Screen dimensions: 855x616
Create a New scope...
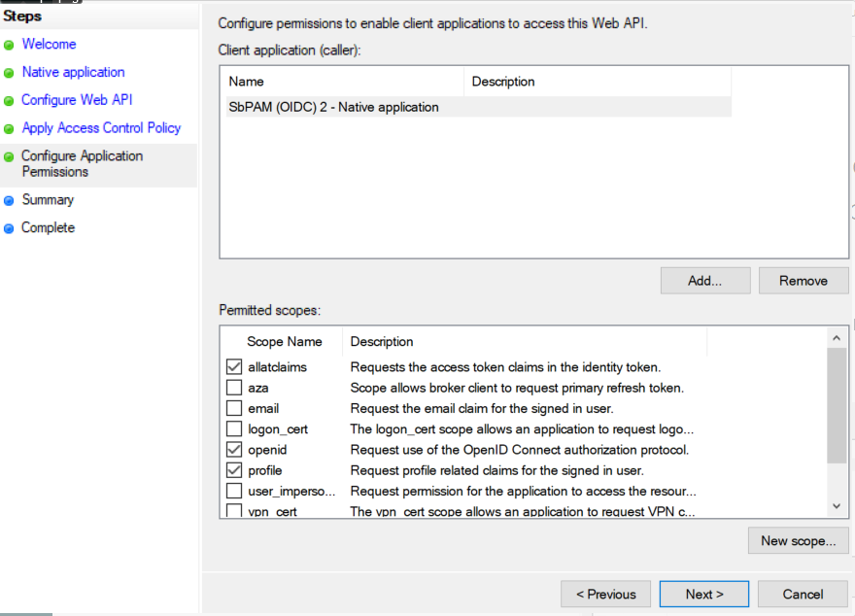(798, 541)
